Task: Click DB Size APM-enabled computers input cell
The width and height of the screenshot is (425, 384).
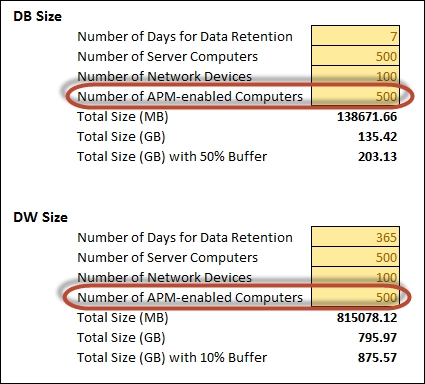Action: click(x=355, y=96)
